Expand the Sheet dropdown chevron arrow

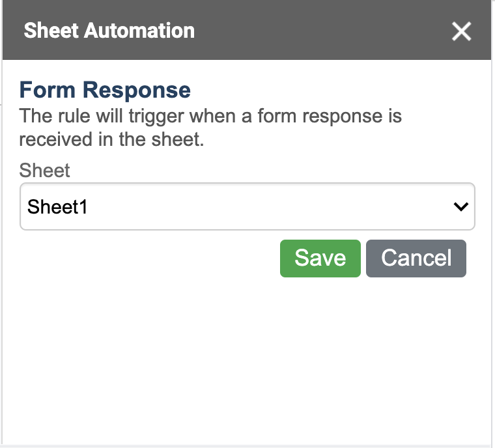pyautogui.click(x=460, y=207)
